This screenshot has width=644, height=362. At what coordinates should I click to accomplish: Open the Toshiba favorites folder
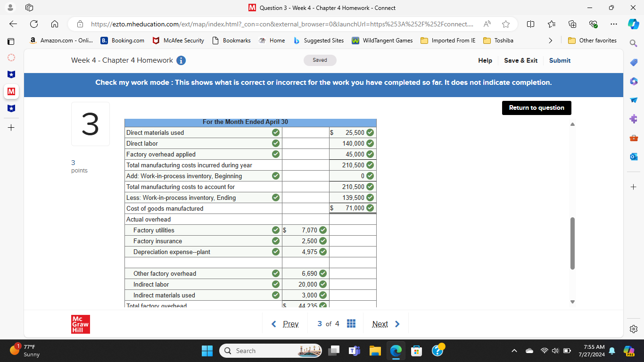point(498,41)
